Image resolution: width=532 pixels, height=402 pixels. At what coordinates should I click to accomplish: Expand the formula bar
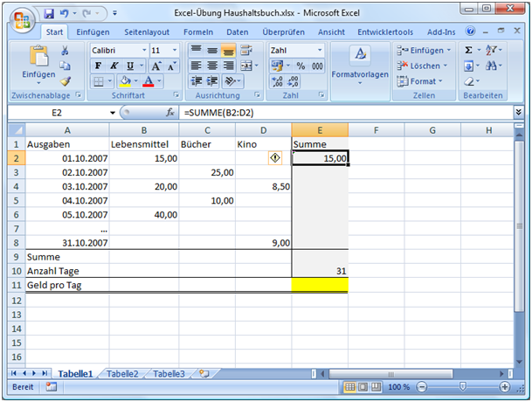(x=518, y=112)
